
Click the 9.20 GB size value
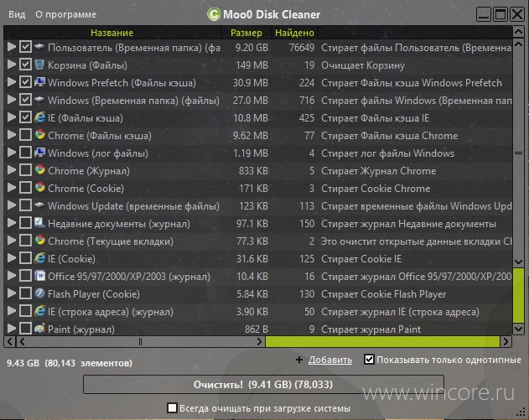click(252, 47)
